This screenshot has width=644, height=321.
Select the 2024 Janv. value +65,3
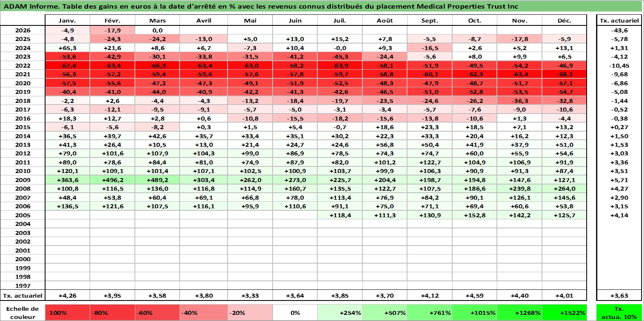tap(67, 48)
